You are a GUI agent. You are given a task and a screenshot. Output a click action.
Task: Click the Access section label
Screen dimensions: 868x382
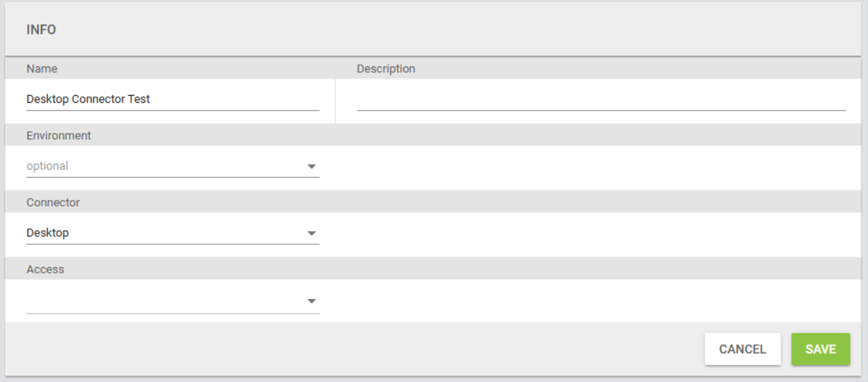click(x=45, y=270)
